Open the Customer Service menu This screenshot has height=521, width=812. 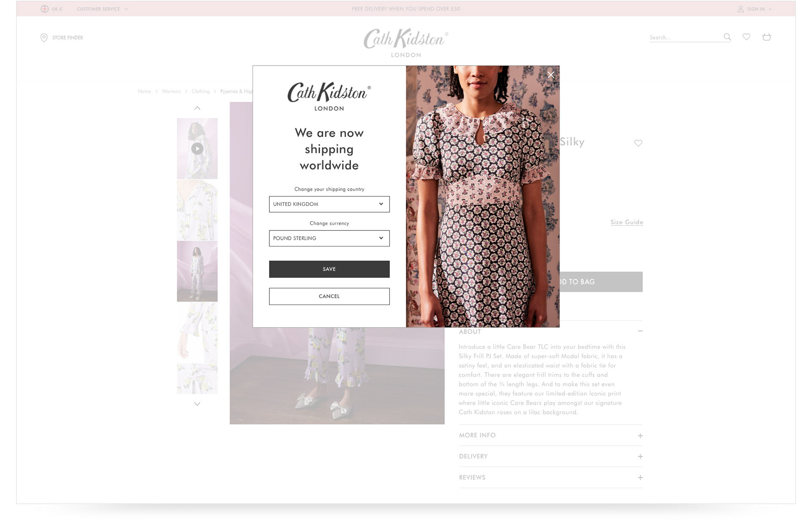(x=102, y=9)
